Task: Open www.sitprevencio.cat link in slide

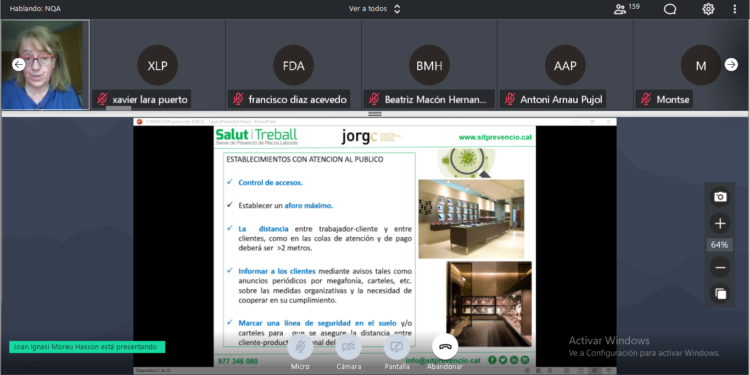Action: click(x=495, y=137)
